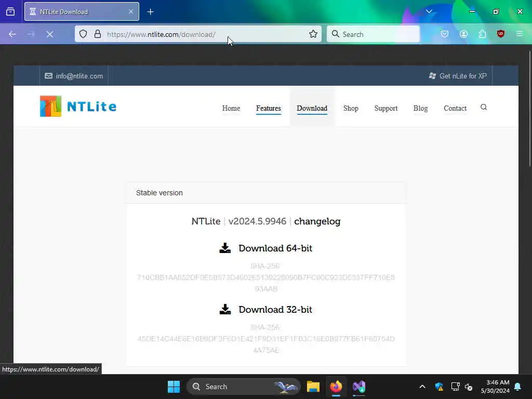The width and height of the screenshot is (532, 399).
Task: Click the Stable version heading
Action: [159, 193]
